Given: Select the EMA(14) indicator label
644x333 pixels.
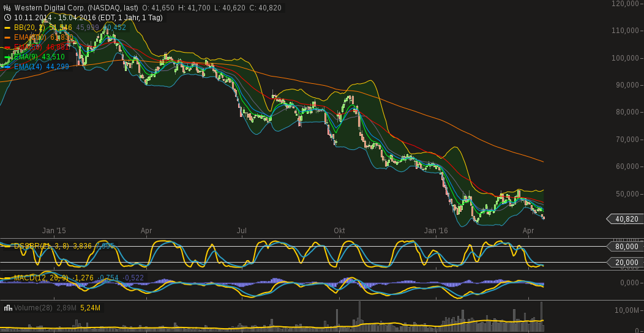Looking at the screenshot, I should tap(28, 67).
